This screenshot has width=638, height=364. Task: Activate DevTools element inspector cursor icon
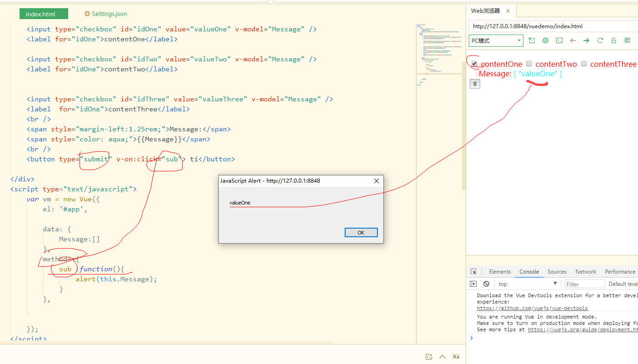coord(474,272)
